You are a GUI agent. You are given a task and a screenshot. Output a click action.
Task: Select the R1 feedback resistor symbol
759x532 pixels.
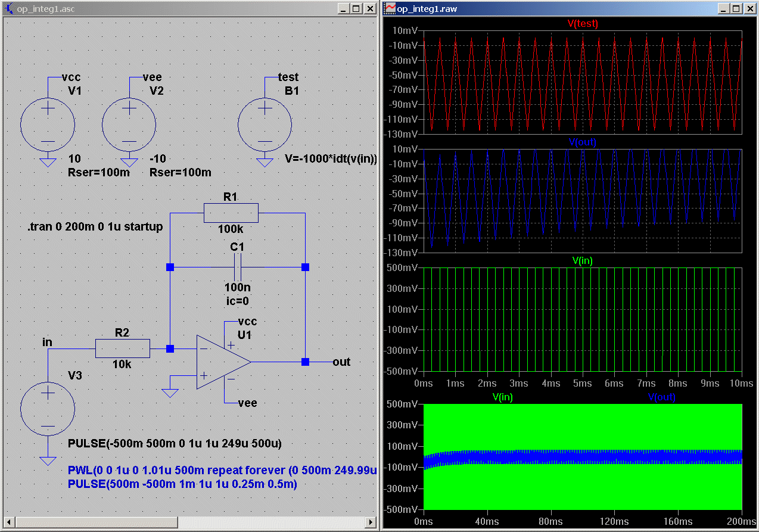tap(231, 212)
